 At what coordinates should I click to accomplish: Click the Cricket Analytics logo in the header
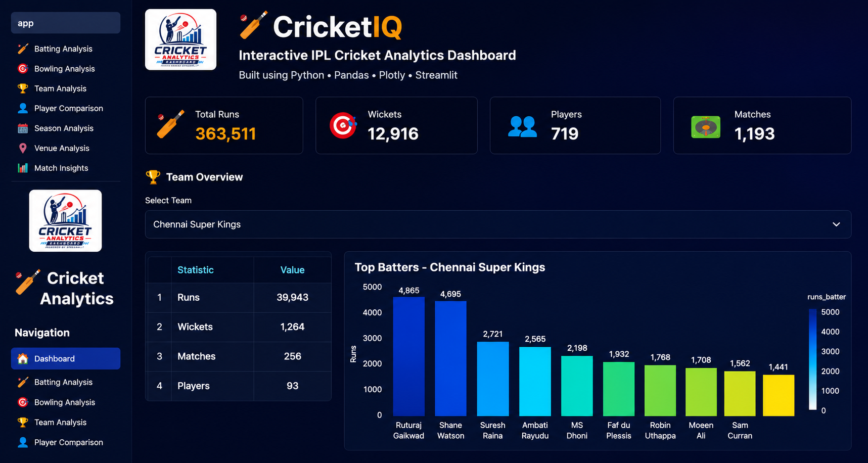click(181, 39)
